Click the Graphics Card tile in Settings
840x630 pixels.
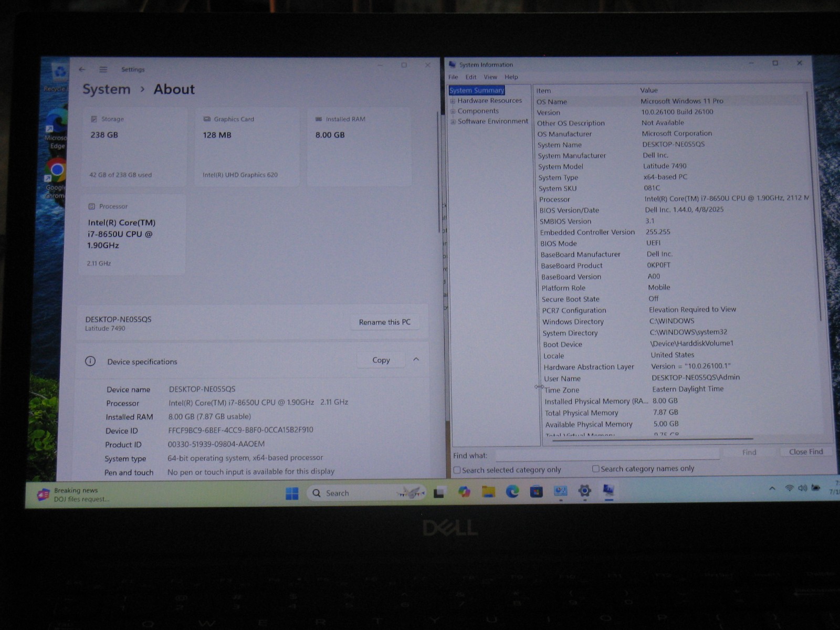(247, 147)
